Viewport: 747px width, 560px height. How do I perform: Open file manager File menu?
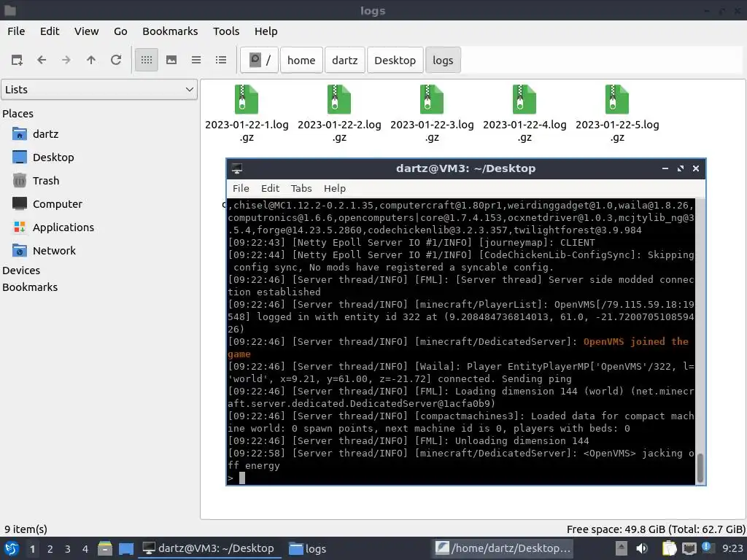point(16,31)
